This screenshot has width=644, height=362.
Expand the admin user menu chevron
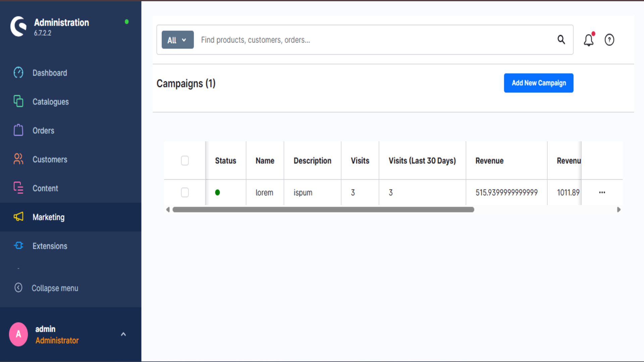[x=123, y=334]
